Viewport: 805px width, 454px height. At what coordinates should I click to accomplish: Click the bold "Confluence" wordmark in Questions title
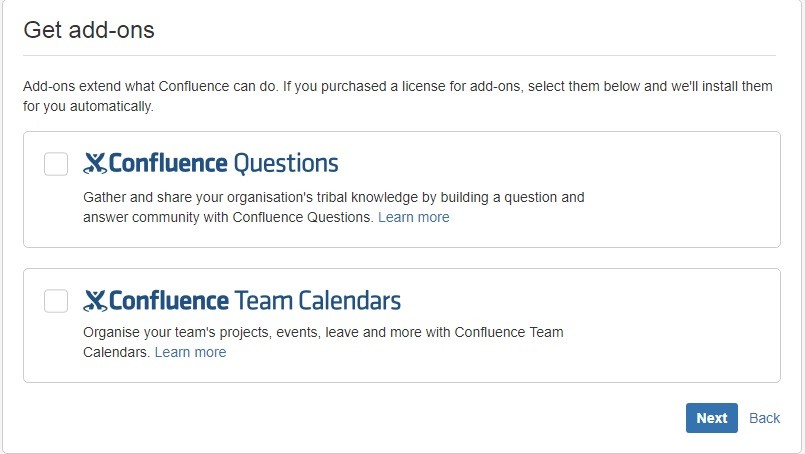click(168, 163)
